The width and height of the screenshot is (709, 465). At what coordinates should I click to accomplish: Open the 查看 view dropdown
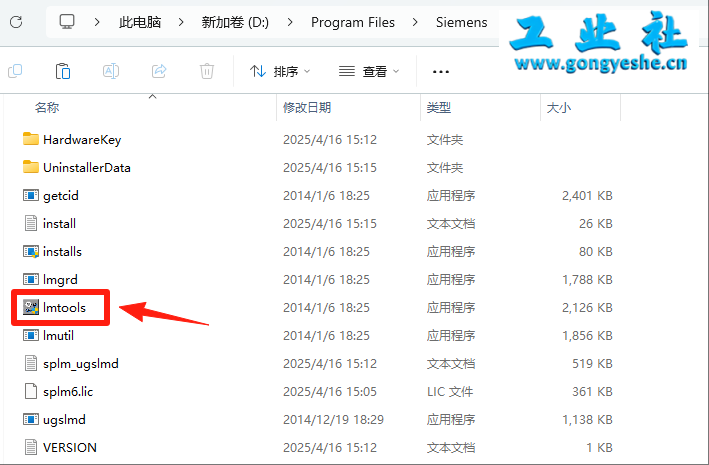point(369,71)
